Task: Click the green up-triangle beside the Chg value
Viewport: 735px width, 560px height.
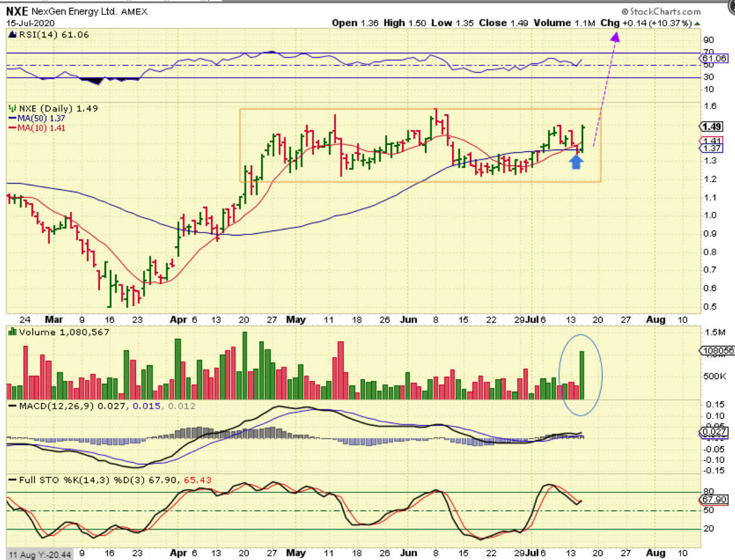Action: (x=697, y=24)
